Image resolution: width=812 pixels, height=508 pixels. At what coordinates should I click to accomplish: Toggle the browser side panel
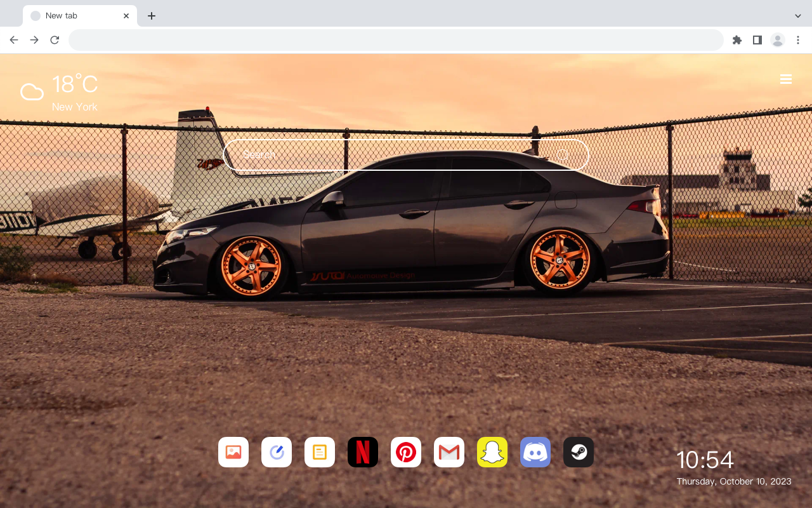click(x=757, y=40)
